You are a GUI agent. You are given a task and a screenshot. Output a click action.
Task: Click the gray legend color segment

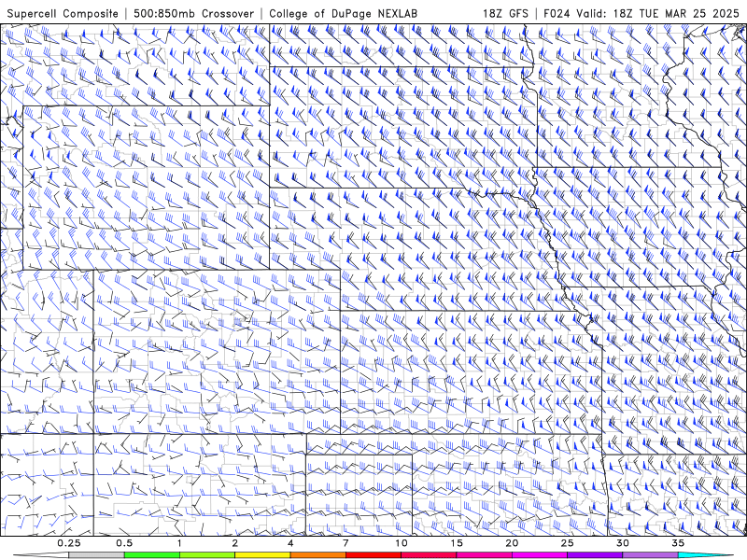tap(97, 555)
